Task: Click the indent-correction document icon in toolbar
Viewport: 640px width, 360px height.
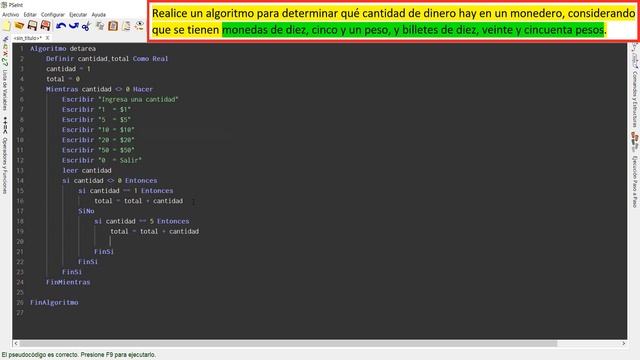Action: (x=127, y=26)
